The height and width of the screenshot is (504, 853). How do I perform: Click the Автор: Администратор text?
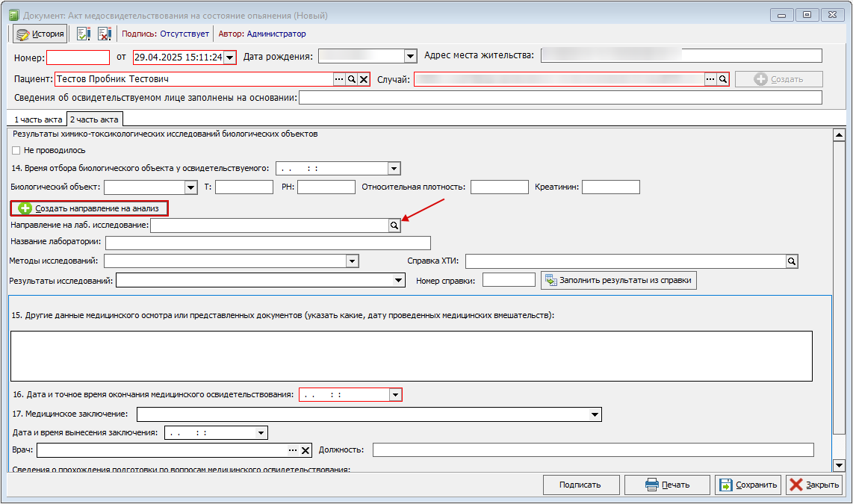(x=262, y=34)
